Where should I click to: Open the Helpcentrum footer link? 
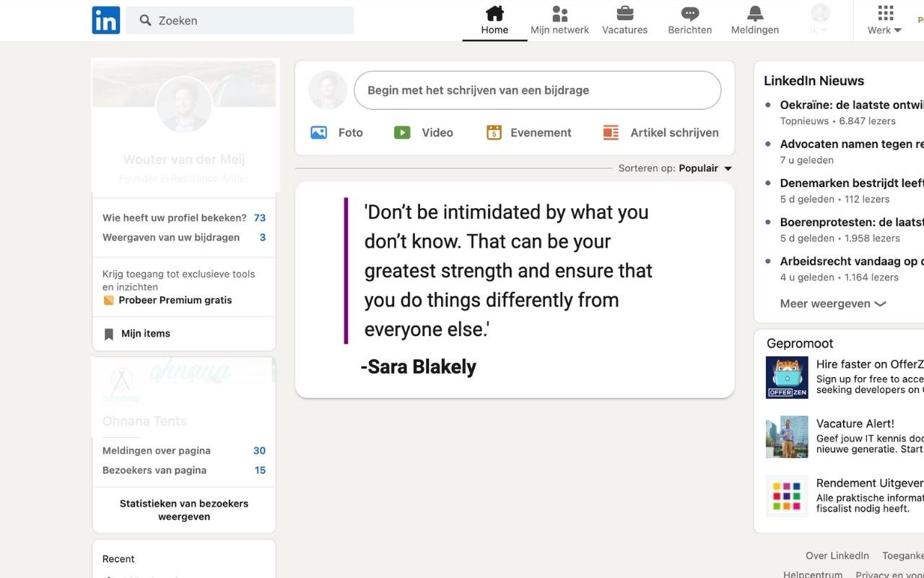[x=813, y=574]
